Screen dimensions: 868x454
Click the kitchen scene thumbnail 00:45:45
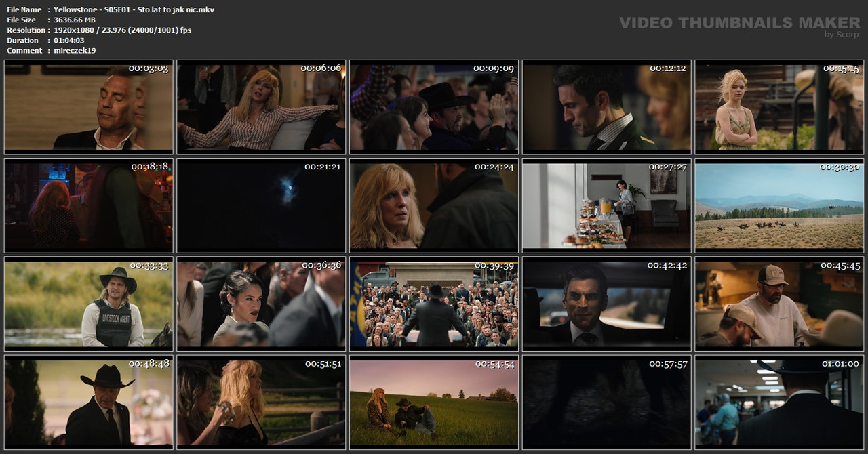(779, 304)
